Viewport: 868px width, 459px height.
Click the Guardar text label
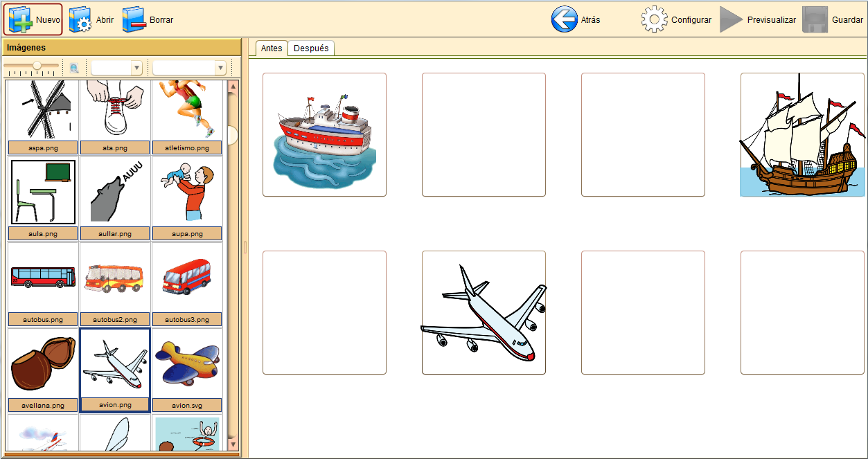tap(847, 20)
